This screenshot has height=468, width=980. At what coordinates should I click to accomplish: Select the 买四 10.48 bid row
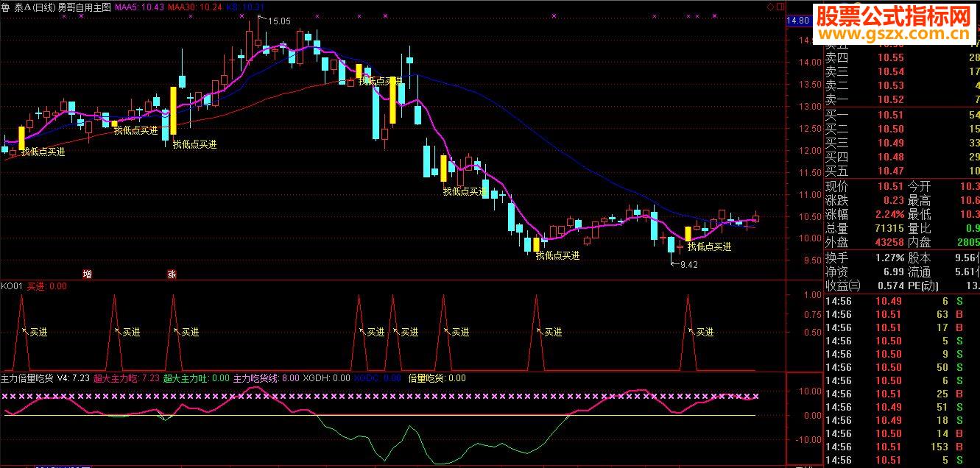coord(901,157)
